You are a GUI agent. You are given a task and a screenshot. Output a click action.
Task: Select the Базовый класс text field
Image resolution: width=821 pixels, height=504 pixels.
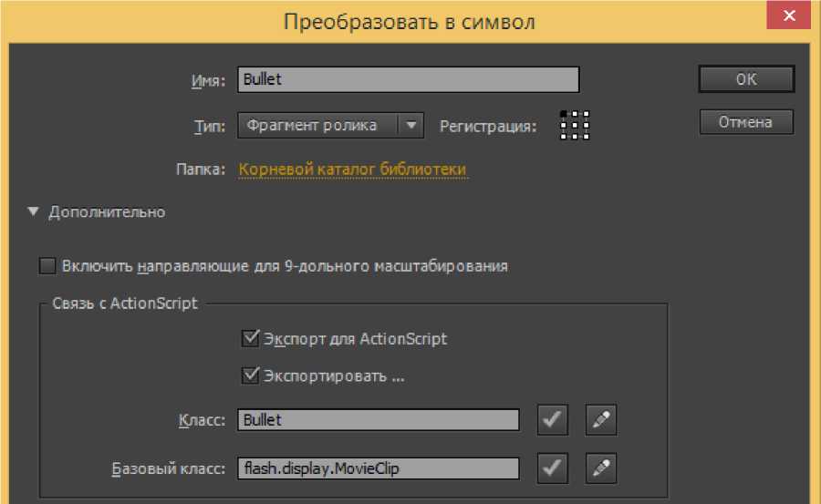coord(378,468)
